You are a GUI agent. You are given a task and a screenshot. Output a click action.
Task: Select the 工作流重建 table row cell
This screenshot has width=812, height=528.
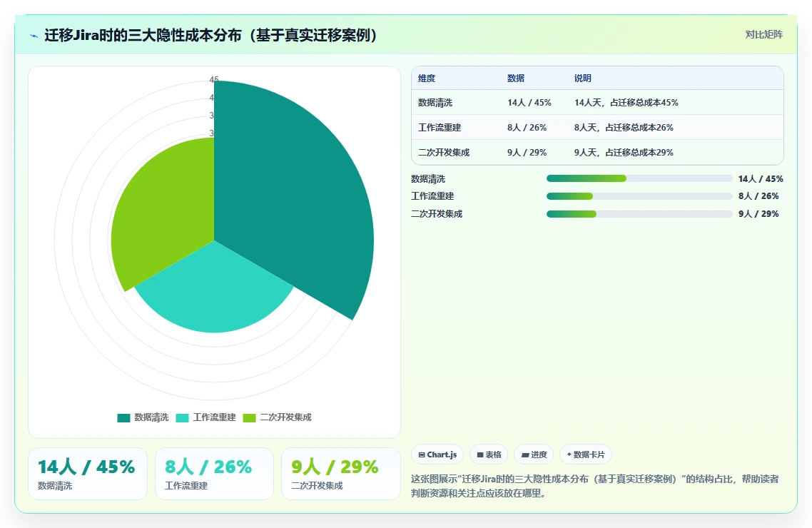click(439, 127)
